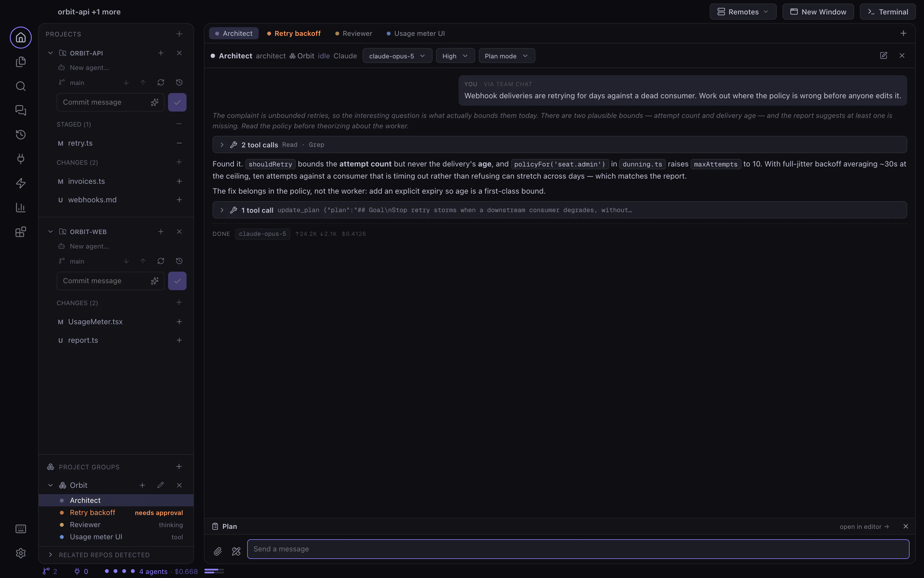
Task: Collapse the Orbit project group
Action: pyautogui.click(x=51, y=485)
